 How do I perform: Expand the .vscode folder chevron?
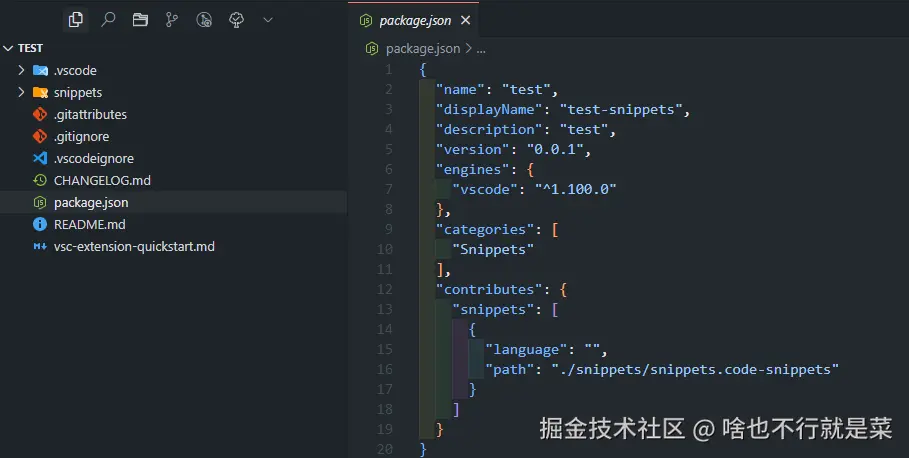click(21, 70)
